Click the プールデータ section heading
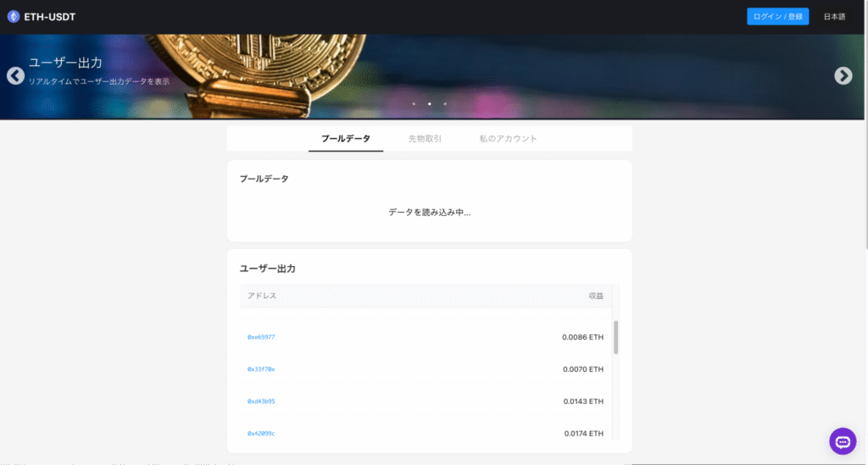The width and height of the screenshot is (868, 465). tap(264, 180)
